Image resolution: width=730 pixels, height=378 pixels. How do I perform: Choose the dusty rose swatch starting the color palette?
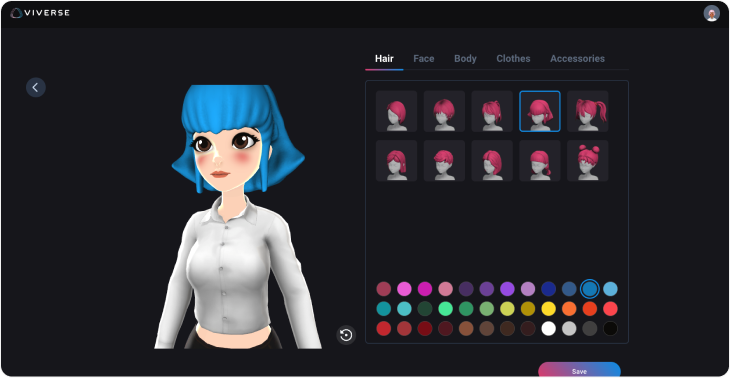coord(384,289)
